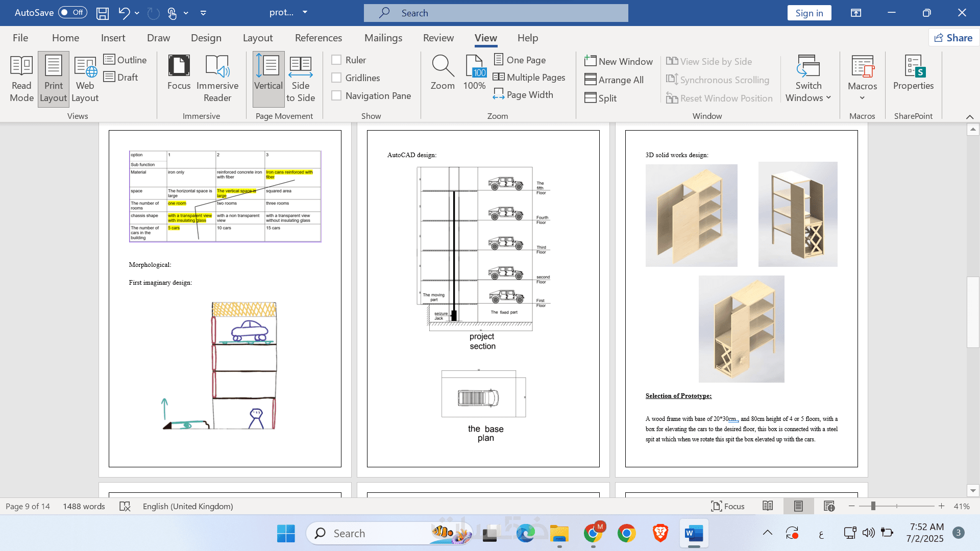Open the References tab

pos(318,38)
